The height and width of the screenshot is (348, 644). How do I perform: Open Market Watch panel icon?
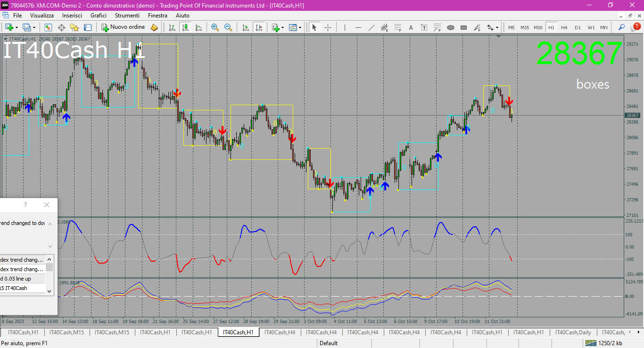(48, 27)
